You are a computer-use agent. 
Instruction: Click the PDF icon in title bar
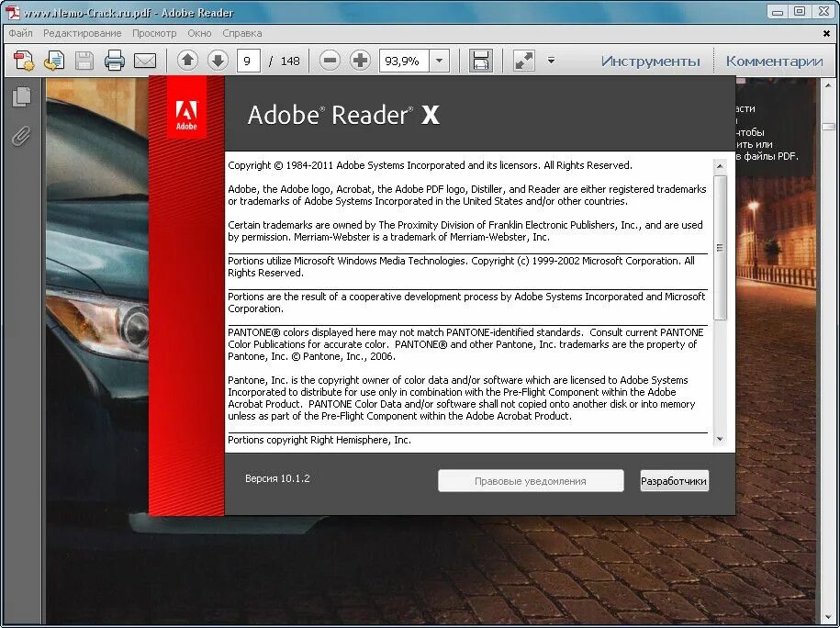(x=12, y=12)
